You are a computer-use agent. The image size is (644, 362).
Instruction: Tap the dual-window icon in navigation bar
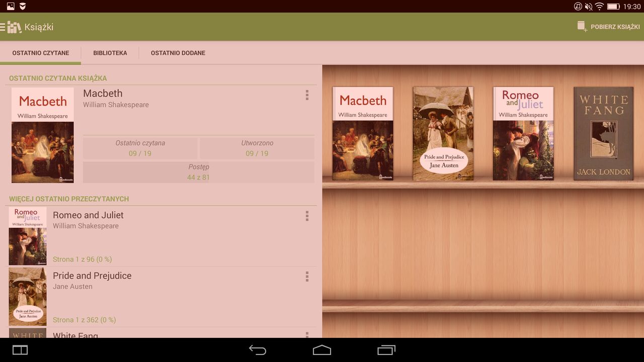20,350
